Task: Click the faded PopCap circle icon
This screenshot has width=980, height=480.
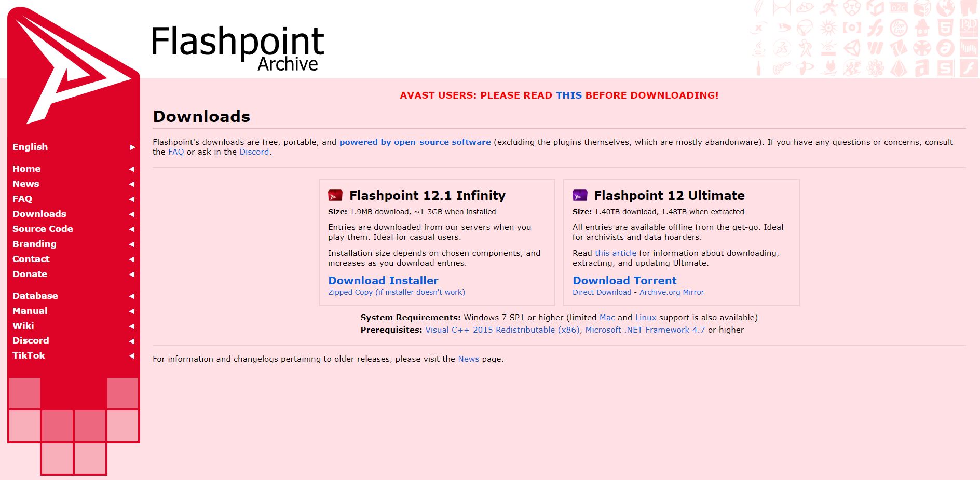Action: pos(899,28)
